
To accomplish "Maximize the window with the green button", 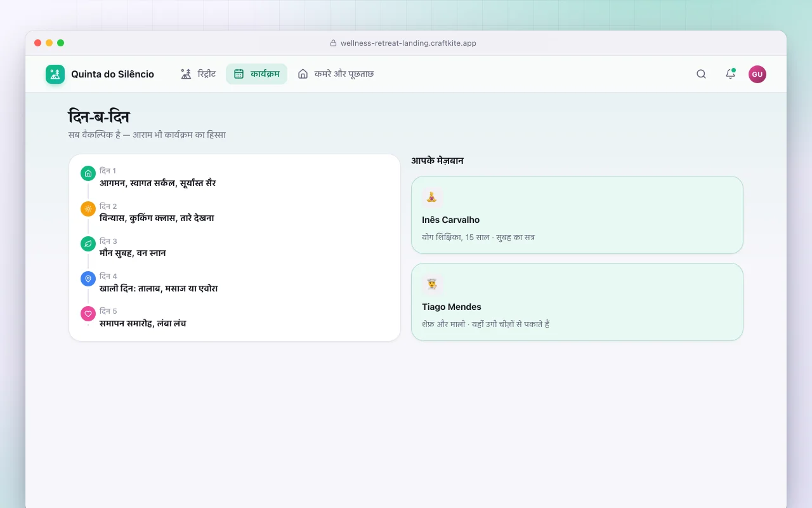I will coord(61,43).
